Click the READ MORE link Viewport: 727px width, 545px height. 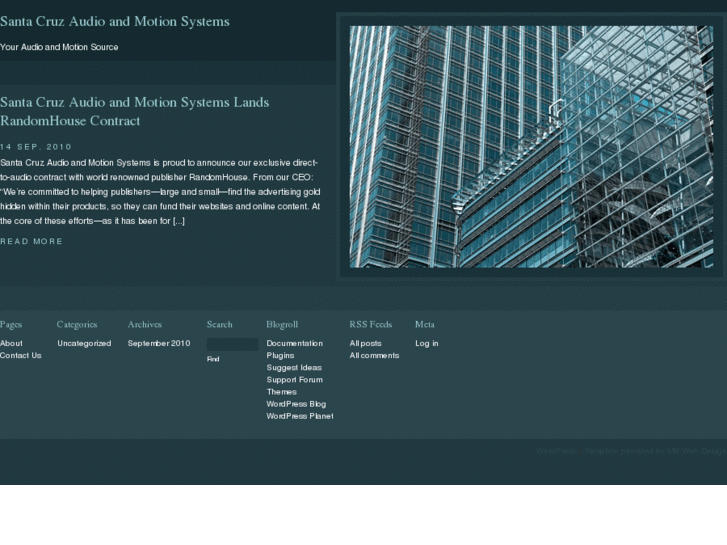[x=31, y=241]
